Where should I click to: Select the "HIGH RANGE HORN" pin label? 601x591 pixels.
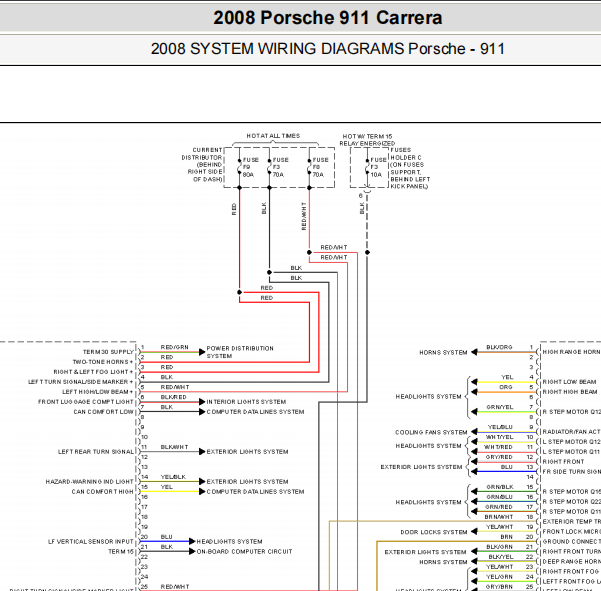(x=571, y=352)
